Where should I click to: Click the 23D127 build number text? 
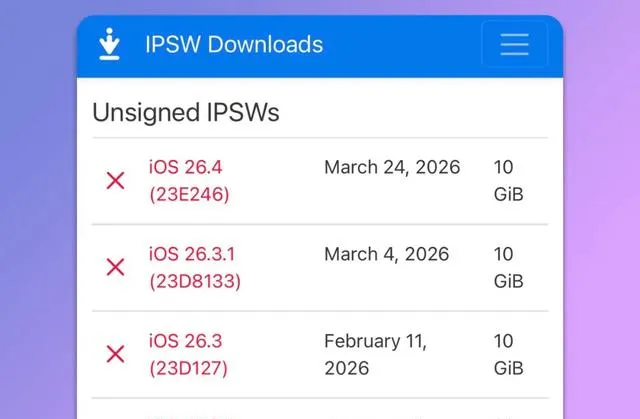188,368
